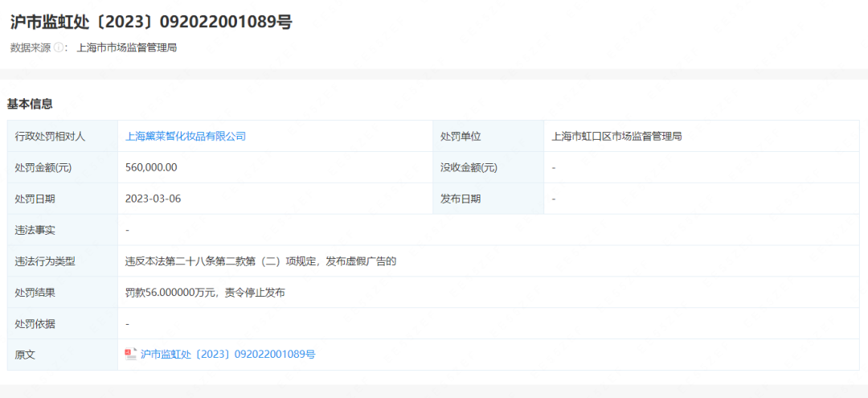Click the 原文 label cell
The image size is (868, 398).
click(63, 355)
